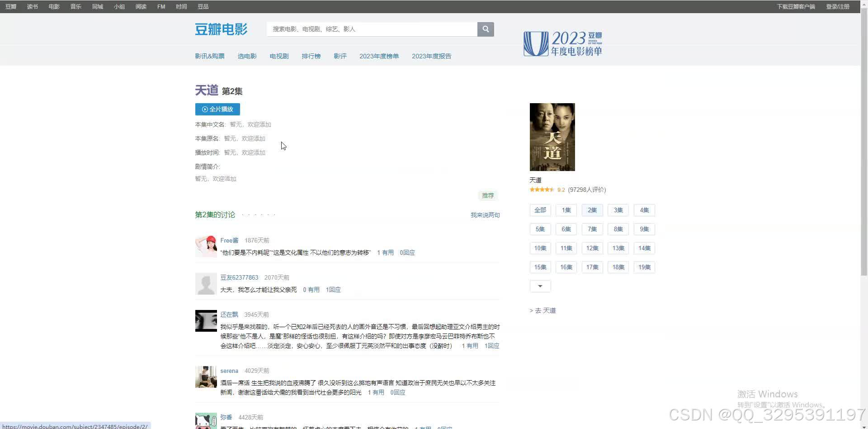Click 还在飘's eye avatar
This screenshot has width=868, height=429.
tap(206, 321)
